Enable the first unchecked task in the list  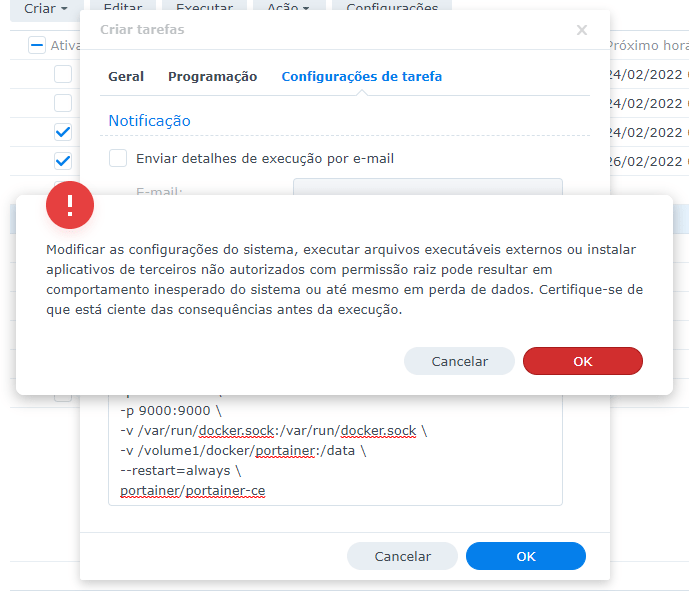(63, 74)
